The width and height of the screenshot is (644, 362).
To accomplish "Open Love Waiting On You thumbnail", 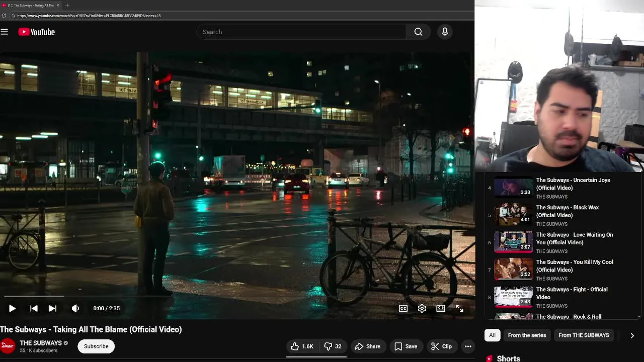I will (x=513, y=242).
